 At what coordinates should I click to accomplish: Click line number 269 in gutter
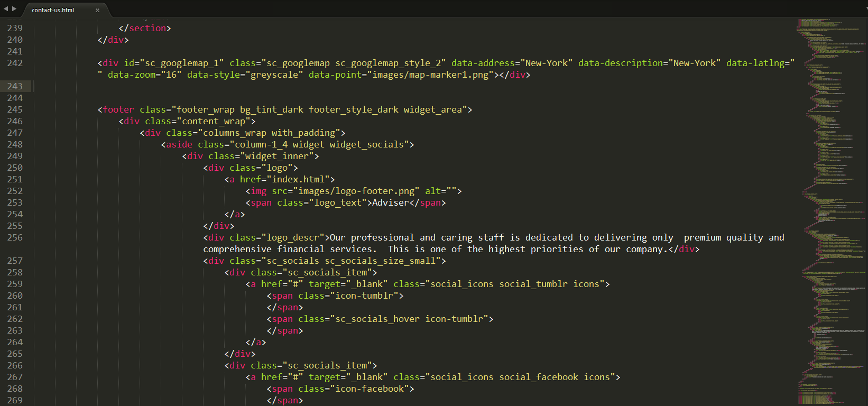15,400
